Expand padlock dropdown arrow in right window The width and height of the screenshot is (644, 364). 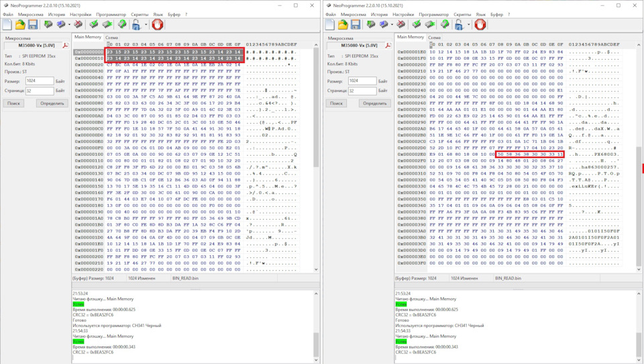469,25
